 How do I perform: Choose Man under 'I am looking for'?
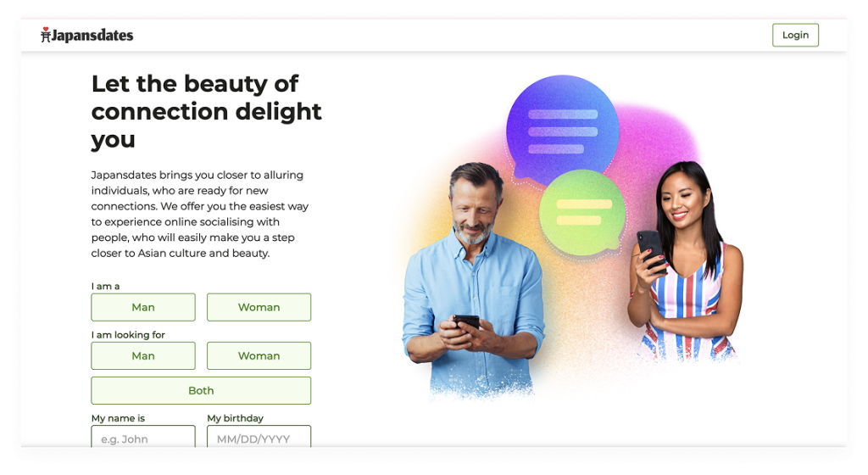142,356
